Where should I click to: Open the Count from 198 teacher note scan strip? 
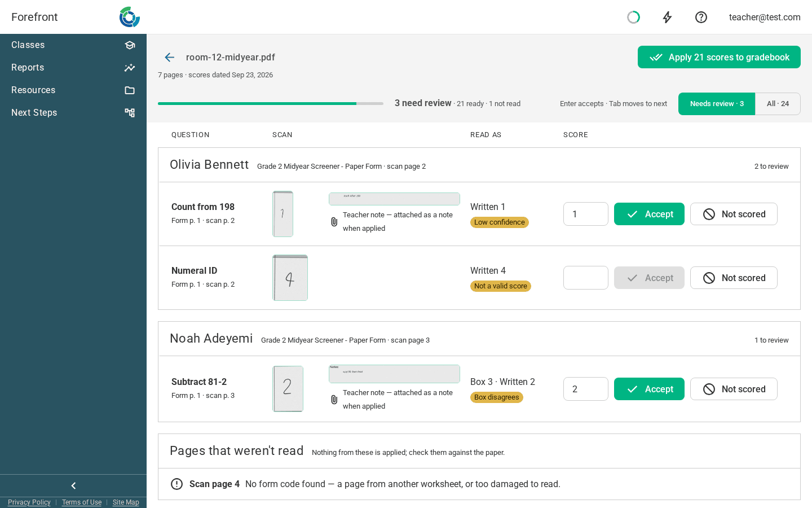(394, 199)
